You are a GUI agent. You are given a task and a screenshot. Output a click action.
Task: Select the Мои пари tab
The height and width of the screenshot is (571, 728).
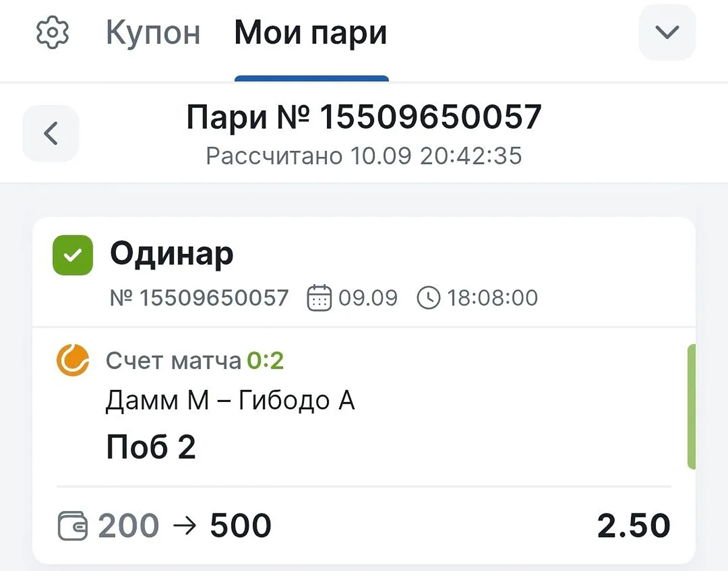tap(311, 33)
